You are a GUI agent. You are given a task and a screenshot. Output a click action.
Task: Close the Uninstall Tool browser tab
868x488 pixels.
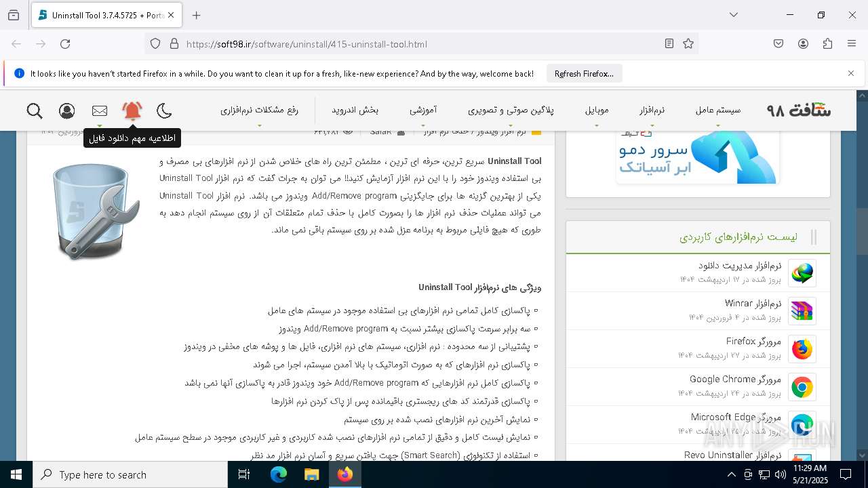171,15
